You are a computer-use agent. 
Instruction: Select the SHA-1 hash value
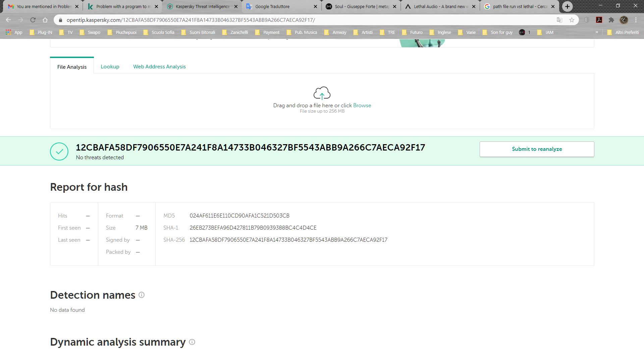253,228
